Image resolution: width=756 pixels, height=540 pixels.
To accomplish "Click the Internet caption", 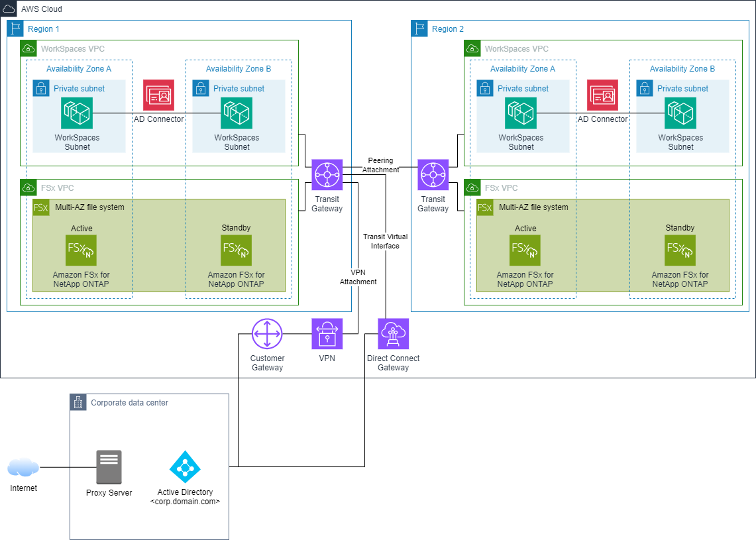I will pyautogui.click(x=24, y=488).
